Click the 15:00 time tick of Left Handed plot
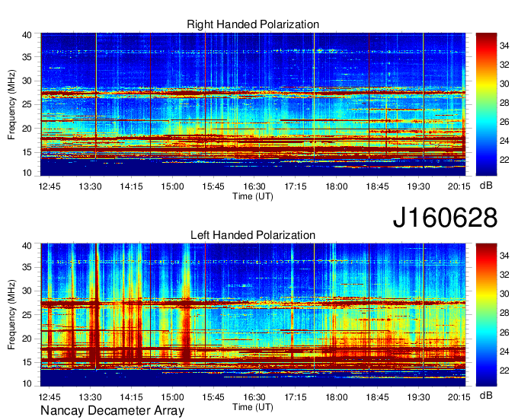The image size is (518, 420). click(172, 396)
